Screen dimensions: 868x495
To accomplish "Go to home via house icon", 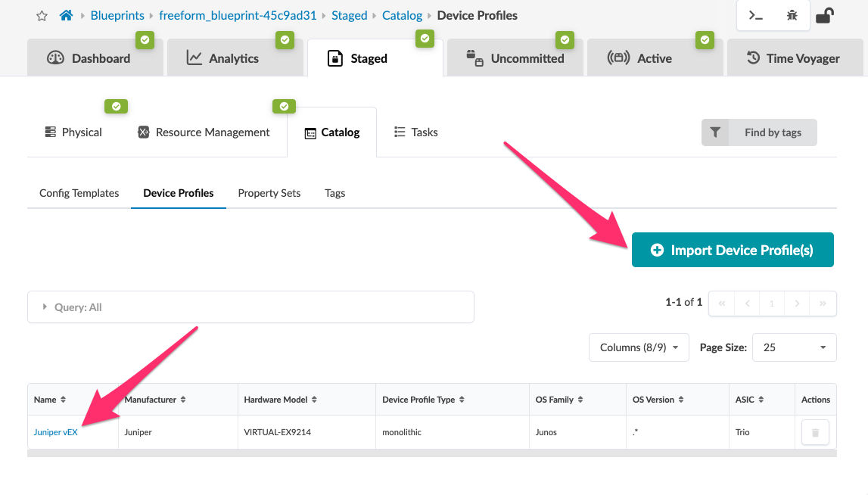I will click(x=66, y=15).
